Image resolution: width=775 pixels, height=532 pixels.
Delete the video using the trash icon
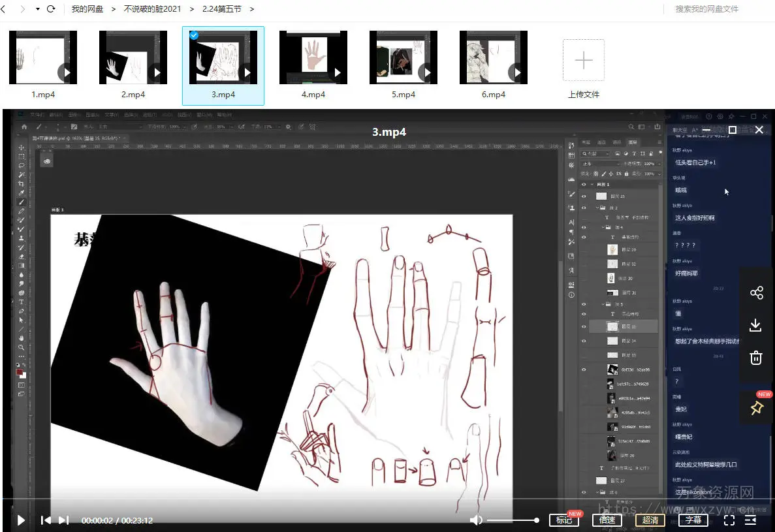756,358
